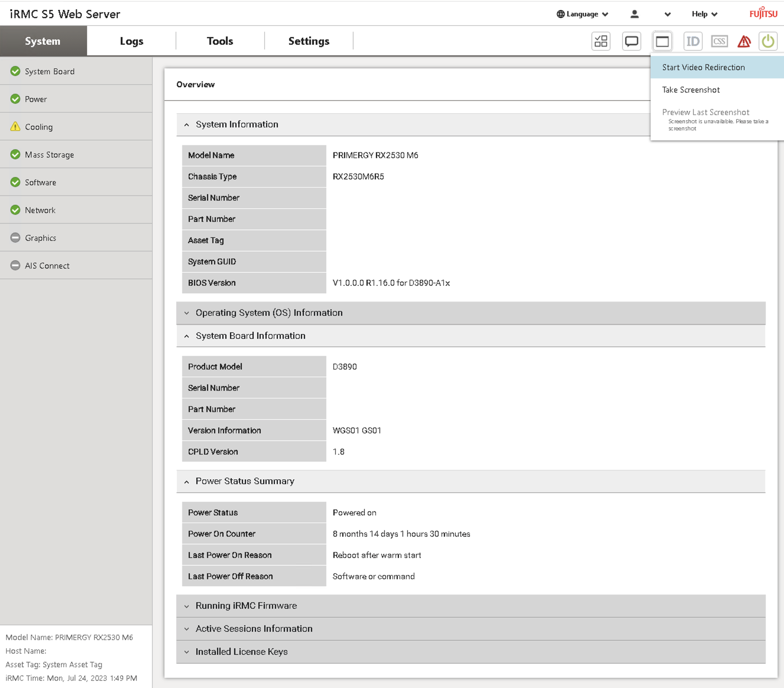Click the Software or command value
The image size is (784, 688).
click(x=374, y=577)
